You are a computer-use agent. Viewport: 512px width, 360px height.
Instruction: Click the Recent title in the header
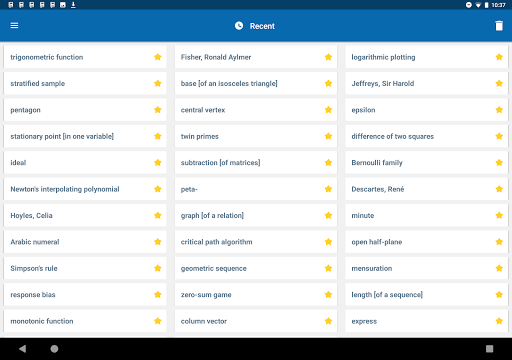[x=262, y=26]
